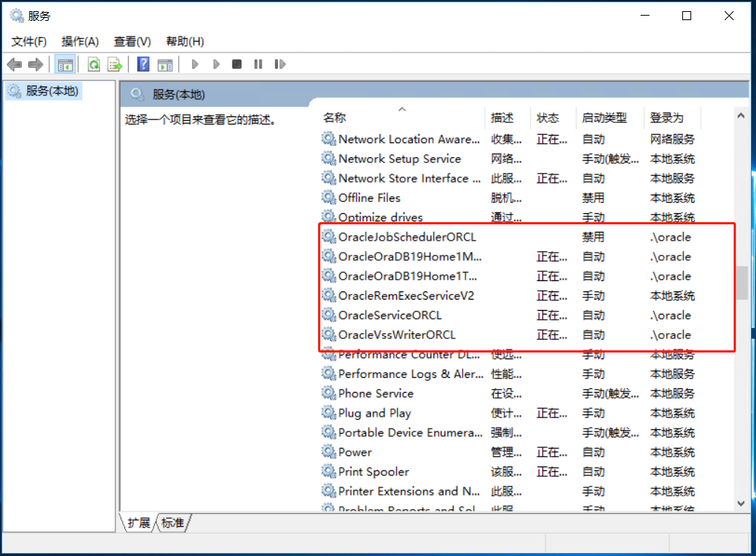Open the 操作(A) menu
The height and width of the screenshot is (556, 756).
coord(80,42)
